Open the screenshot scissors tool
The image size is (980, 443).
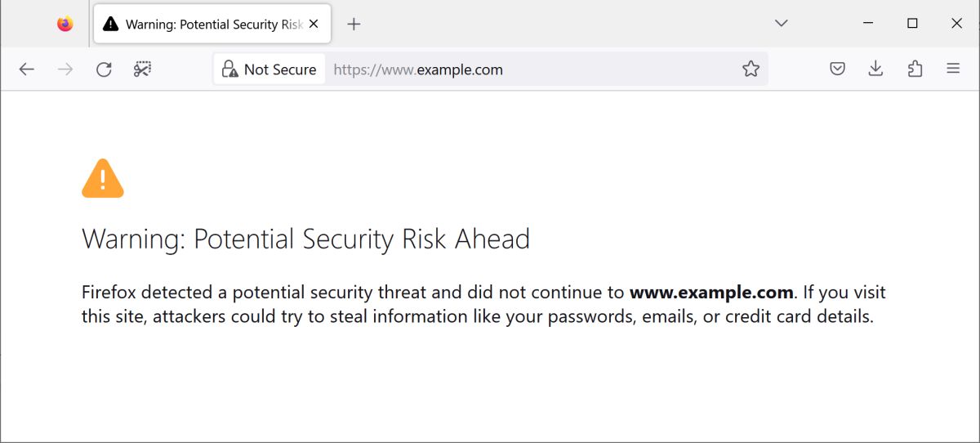click(142, 69)
